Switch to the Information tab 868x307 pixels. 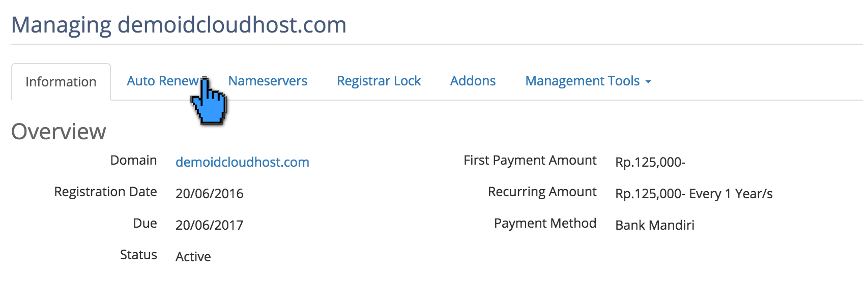61,81
